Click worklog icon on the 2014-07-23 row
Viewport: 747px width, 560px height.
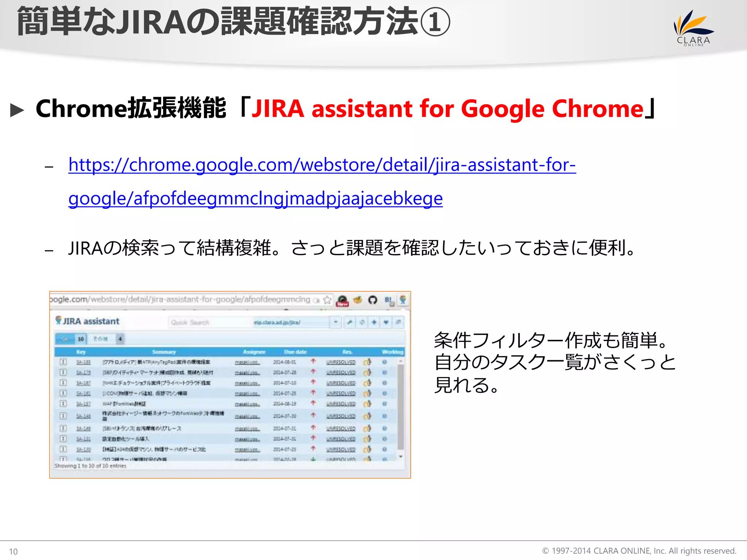click(x=384, y=450)
